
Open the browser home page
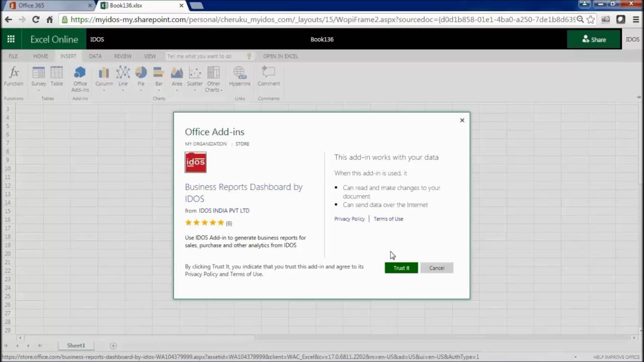click(x=49, y=20)
